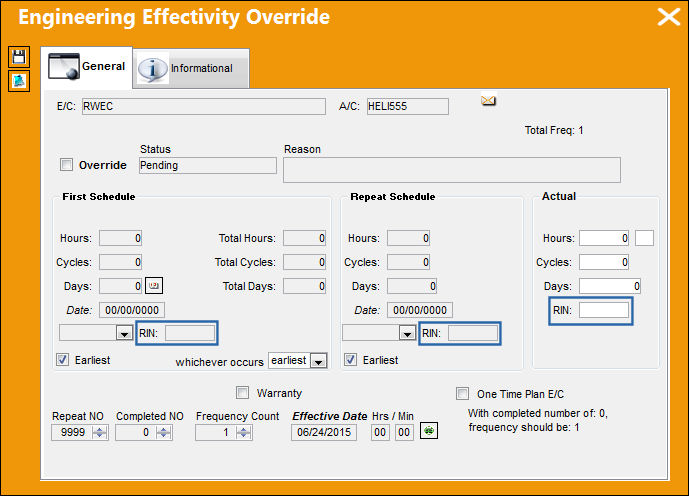Click the Repeat Schedule Days field
The height and width of the screenshot is (496, 689).
(412, 286)
